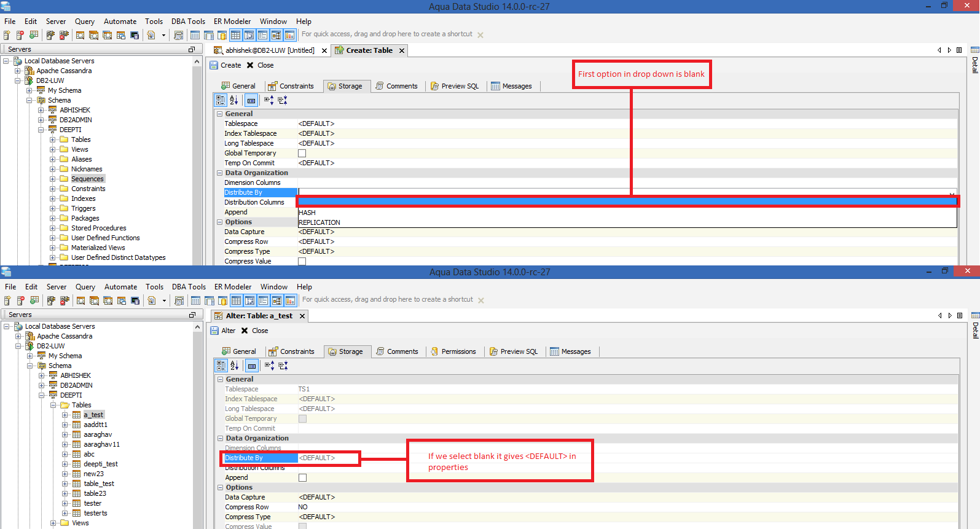Viewport: 980px width, 529px height.
Task: Click Temp On Commit value in upper window
Action: point(316,163)
